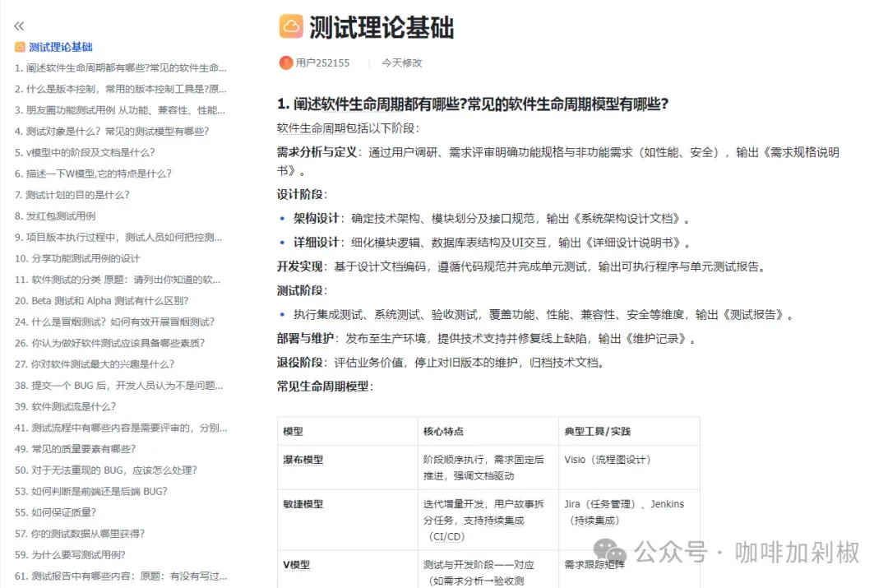This screenshot has height=588, width=888.
Task: Click the 架构设计 bullet item
Action: coord(492,219)
